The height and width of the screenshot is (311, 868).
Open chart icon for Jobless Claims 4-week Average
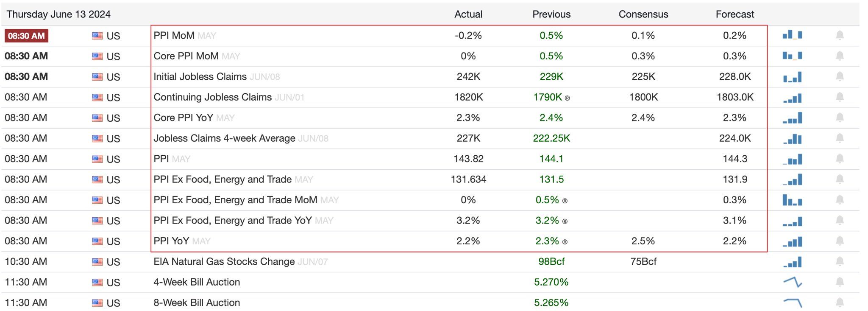point(792,139)
